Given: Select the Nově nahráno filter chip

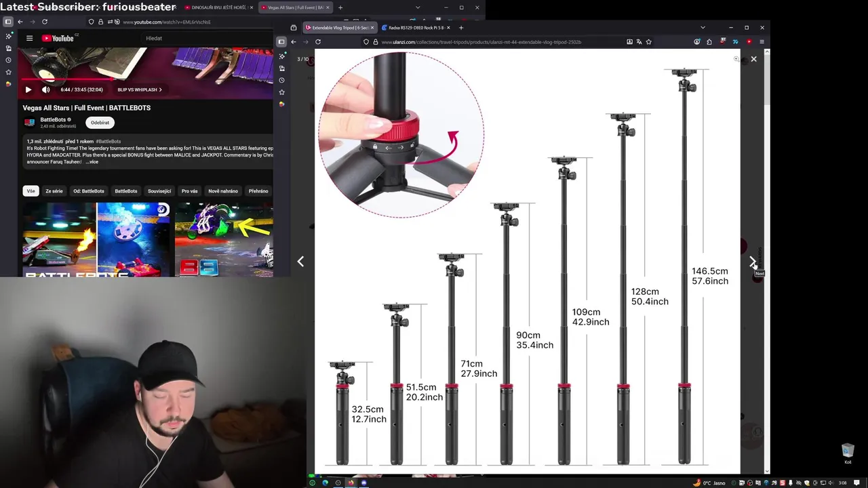Looking at the screenshot, I should [x=223, y=191].
